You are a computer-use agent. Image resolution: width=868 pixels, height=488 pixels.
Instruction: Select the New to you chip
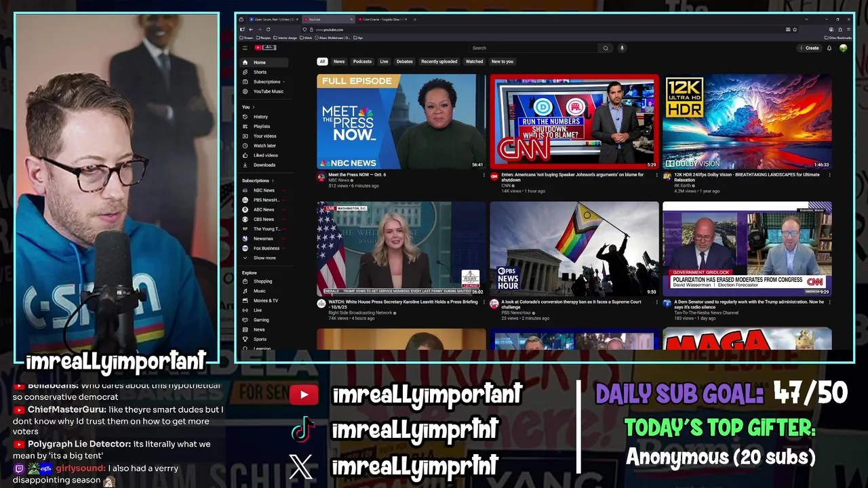[x=502, y=62]
